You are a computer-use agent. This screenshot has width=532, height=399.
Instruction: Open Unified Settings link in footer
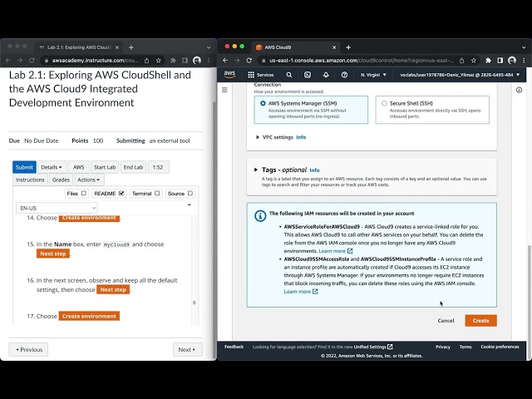point(373,347)
